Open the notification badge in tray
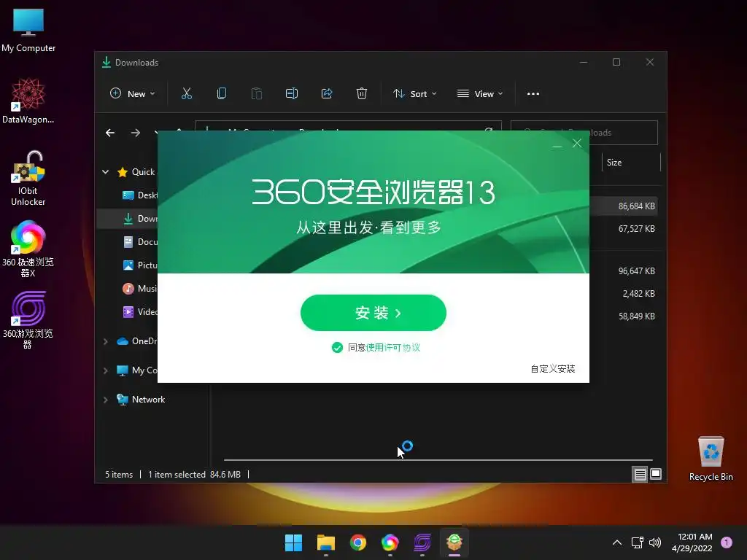 click(x=727, y=542)
